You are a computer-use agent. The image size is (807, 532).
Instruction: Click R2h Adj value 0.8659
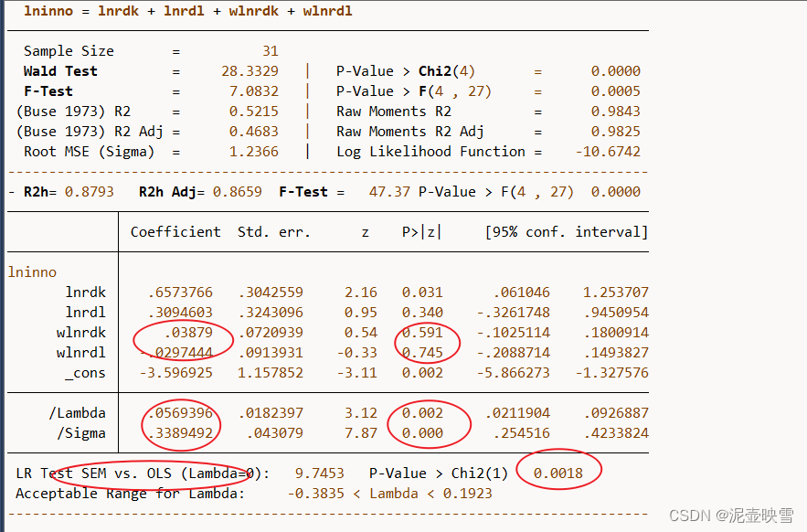pyautogui.click(x=238, y=192)
